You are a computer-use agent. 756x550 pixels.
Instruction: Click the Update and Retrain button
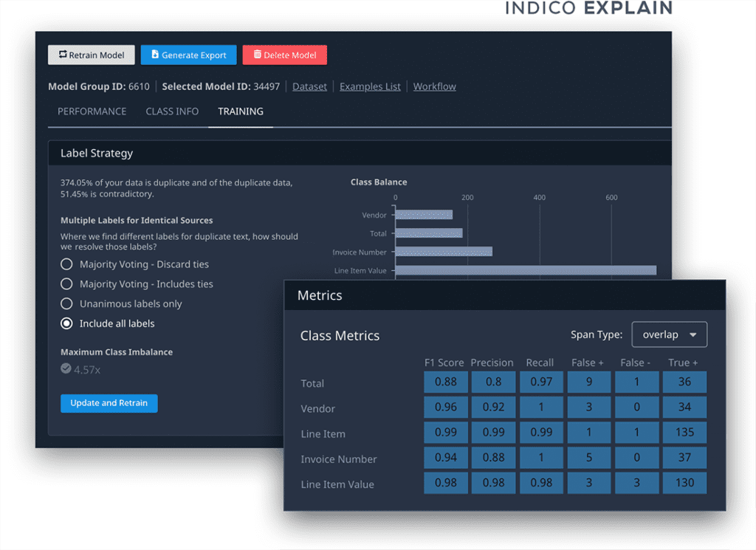pos(109,403)
